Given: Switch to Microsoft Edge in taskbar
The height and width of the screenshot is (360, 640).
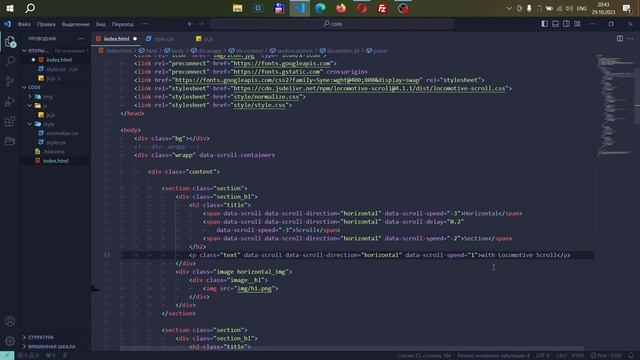Looking at the screenshot, I should coord(320,8).
